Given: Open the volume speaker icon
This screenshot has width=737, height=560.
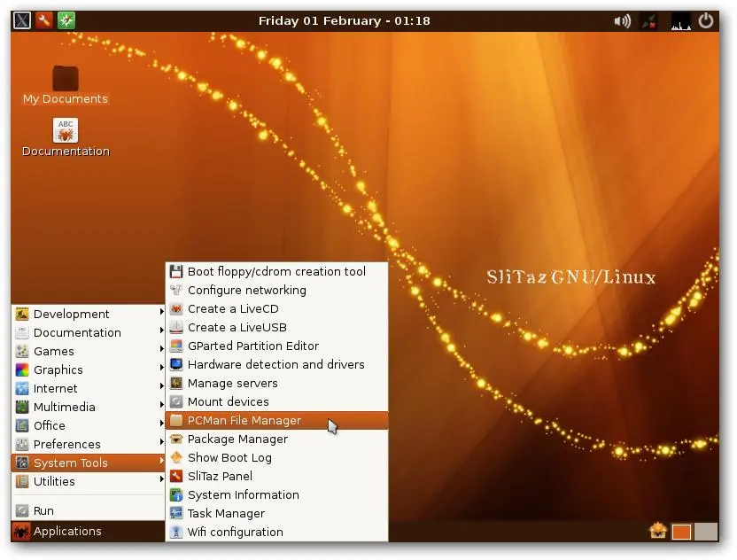Looking at the screenshot, I should coord(623,21).
